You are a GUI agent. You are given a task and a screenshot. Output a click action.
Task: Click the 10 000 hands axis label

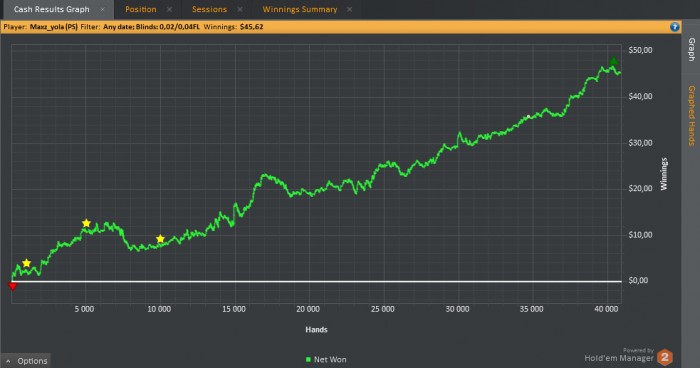point(159,309)
